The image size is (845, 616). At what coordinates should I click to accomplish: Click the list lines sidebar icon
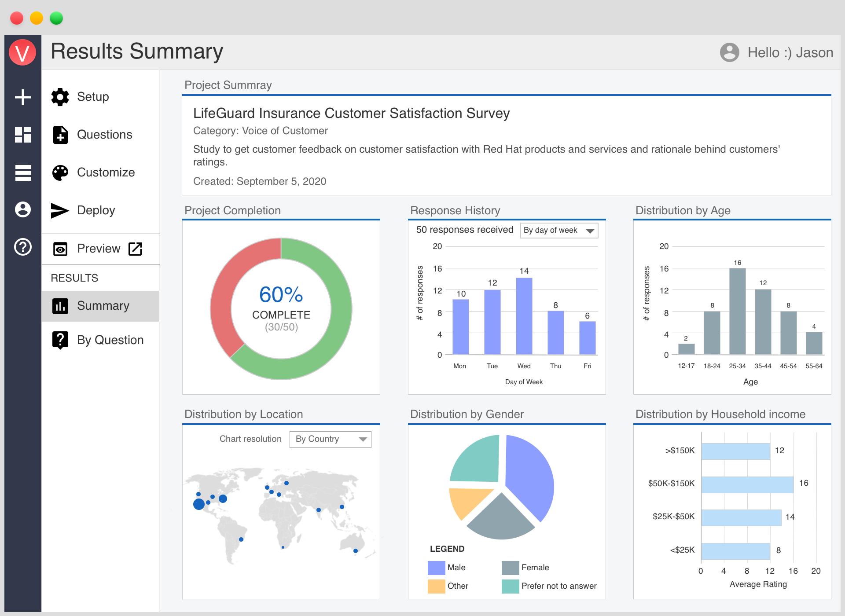click(x=23, y=172)
